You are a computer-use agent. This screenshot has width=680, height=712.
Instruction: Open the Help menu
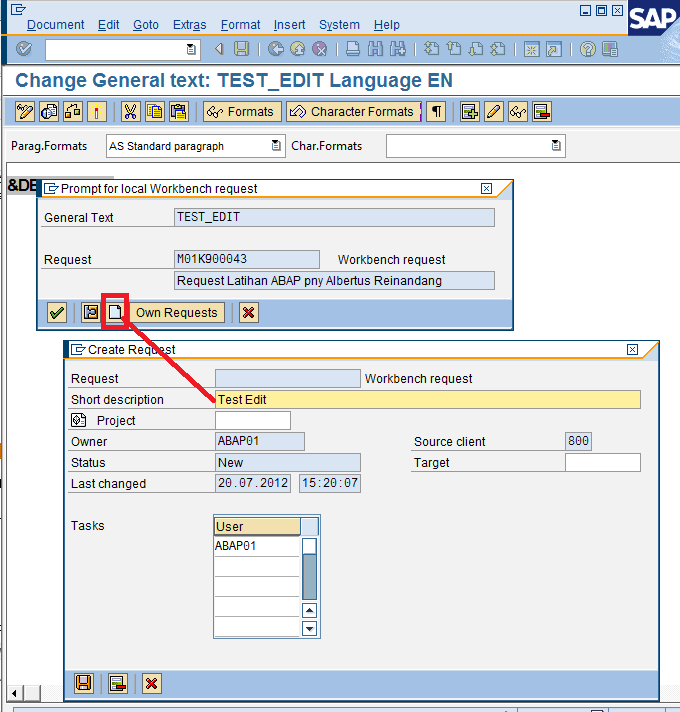click(x=387, y=25)
